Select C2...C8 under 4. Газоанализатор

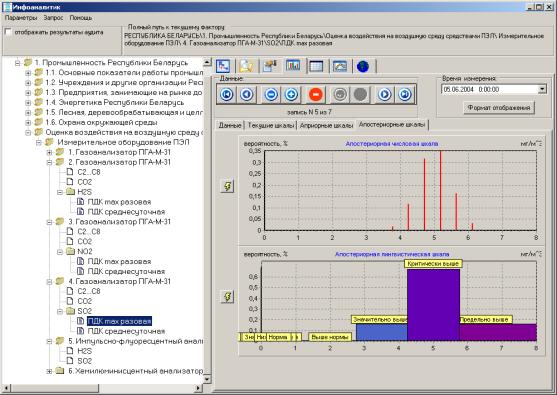[89, 291]
